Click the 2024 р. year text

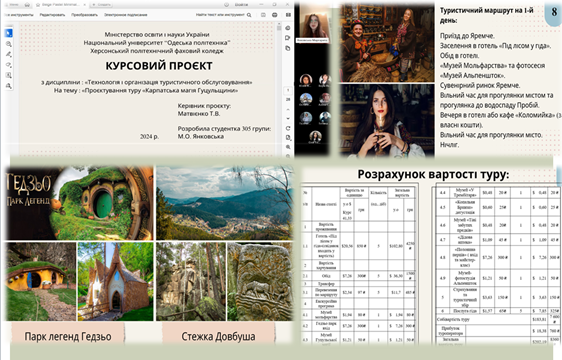tap(149, 137)
